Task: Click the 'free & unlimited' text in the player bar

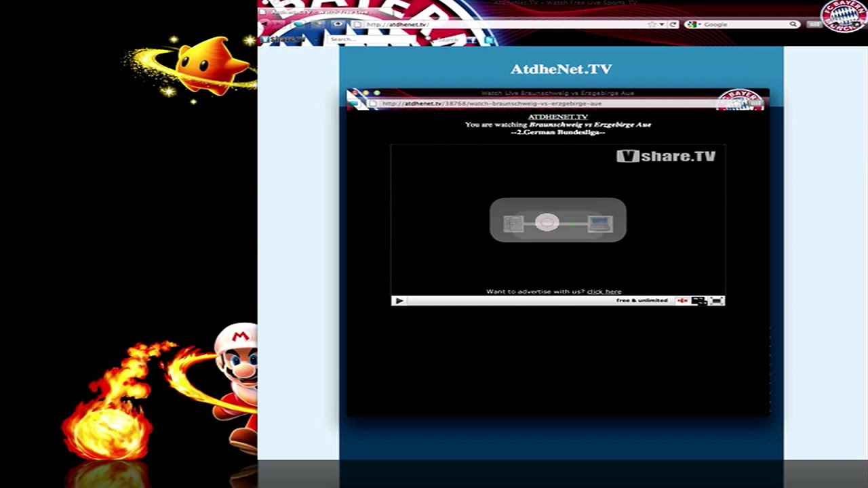Action: (642, 300)
